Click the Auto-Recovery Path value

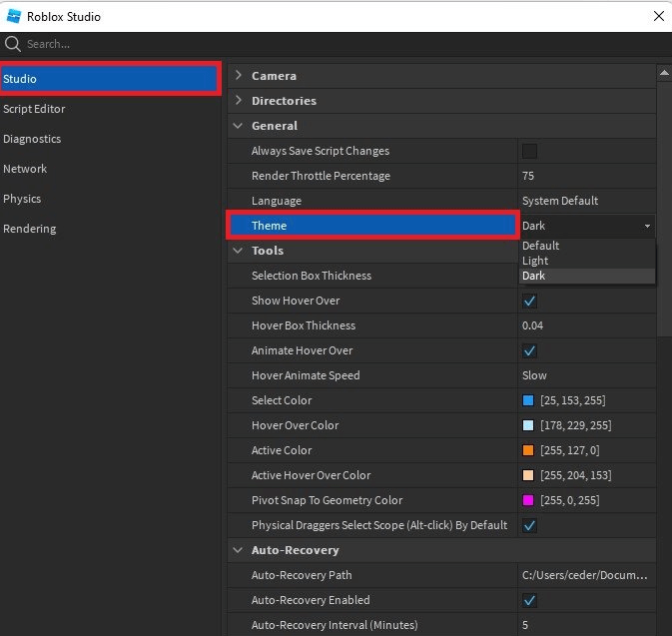point(584,575)
